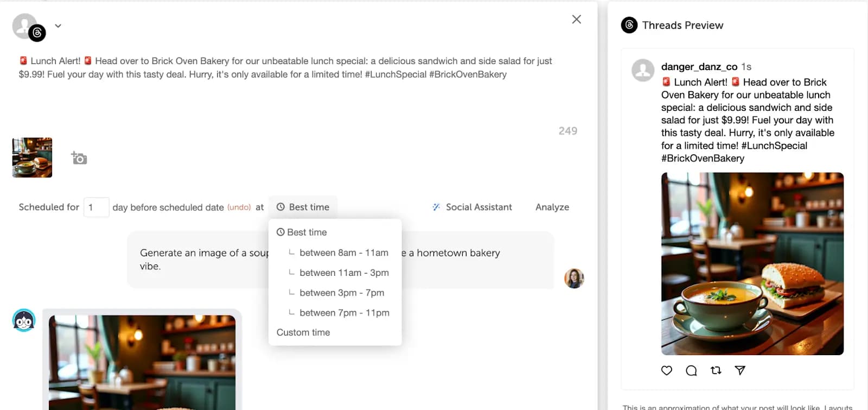Click the heart like icon in preview
The height and width of the screenshot is (410, 868).
coord(667,370)
